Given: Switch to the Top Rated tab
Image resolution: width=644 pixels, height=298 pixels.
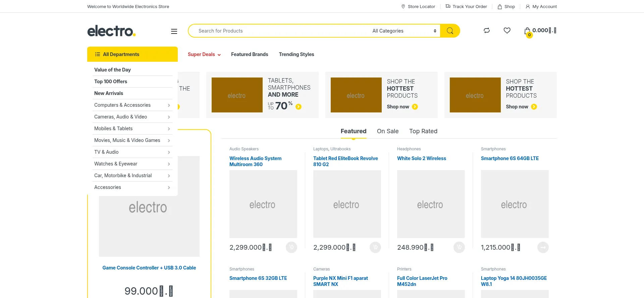Looking at the screenshot, I should pos(423,131).
